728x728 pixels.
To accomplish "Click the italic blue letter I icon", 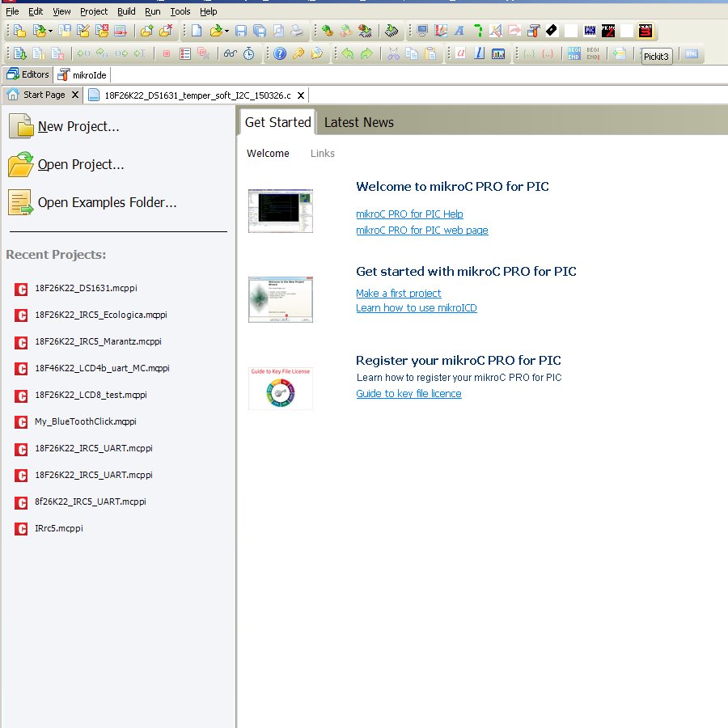I will (480, 53).
